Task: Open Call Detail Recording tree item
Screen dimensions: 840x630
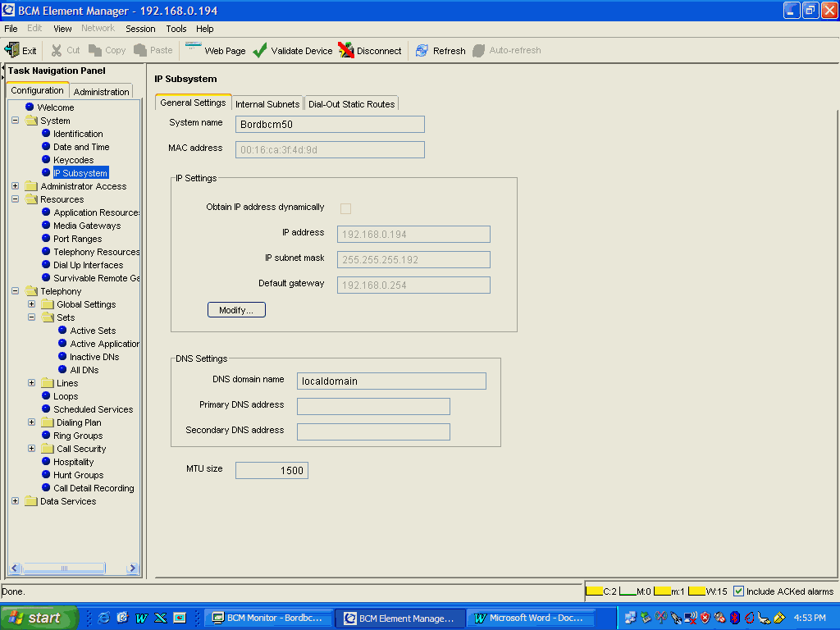Action: point(94,488)
